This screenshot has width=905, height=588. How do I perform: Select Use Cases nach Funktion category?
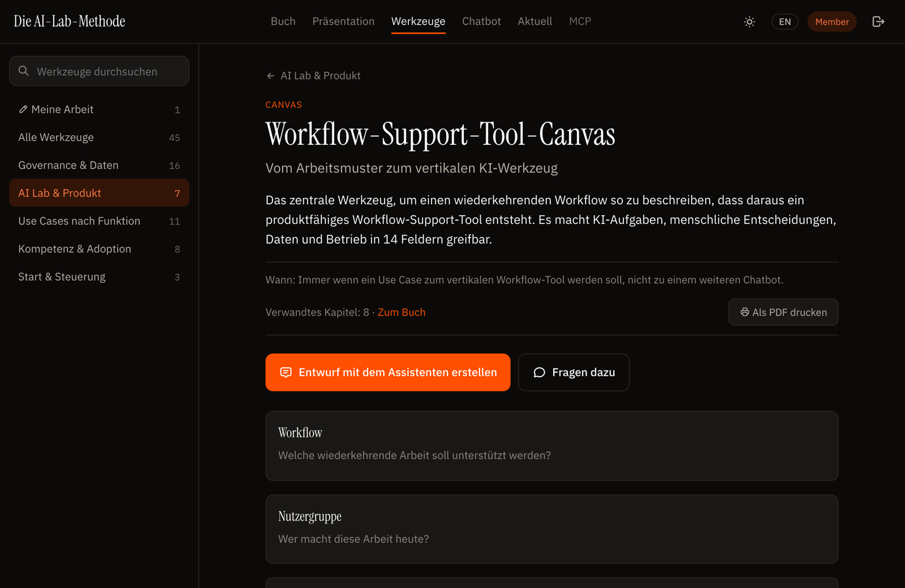99,221
